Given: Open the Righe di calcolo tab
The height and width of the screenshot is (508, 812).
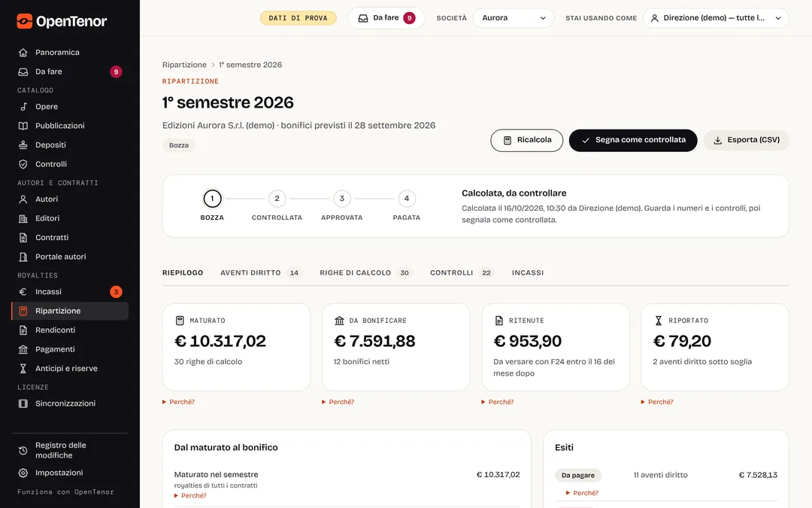Looking at the screenshot, I should 365,272.
